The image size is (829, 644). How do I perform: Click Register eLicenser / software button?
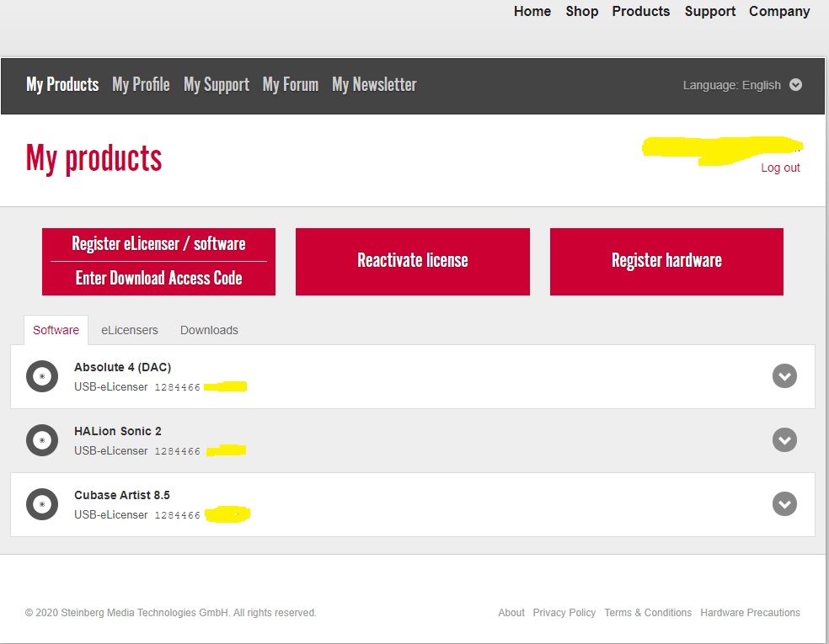158,244
